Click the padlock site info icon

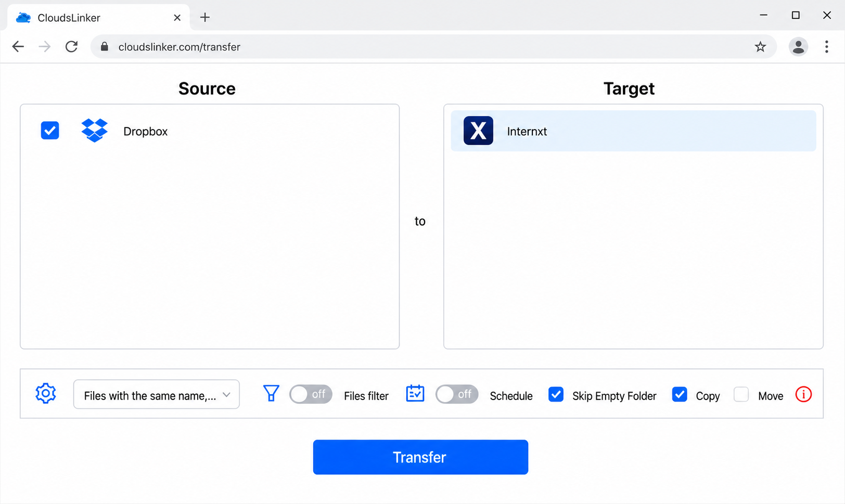(x=105, y=47)
